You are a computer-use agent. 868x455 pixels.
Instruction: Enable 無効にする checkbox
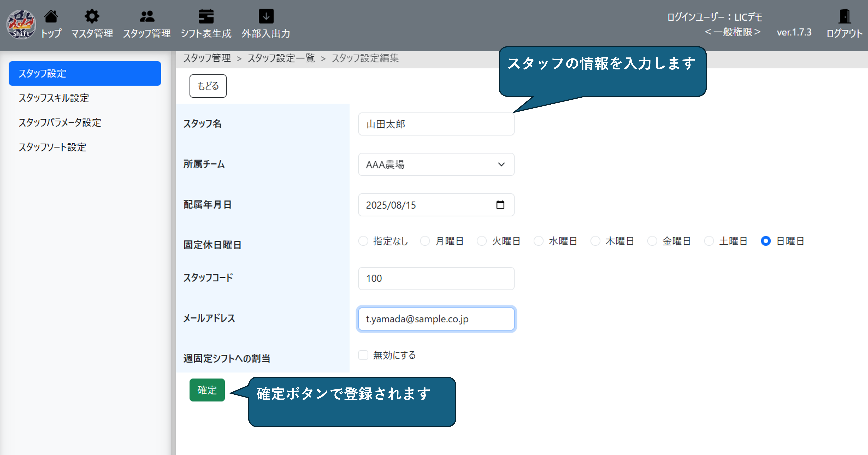point(363,355)
